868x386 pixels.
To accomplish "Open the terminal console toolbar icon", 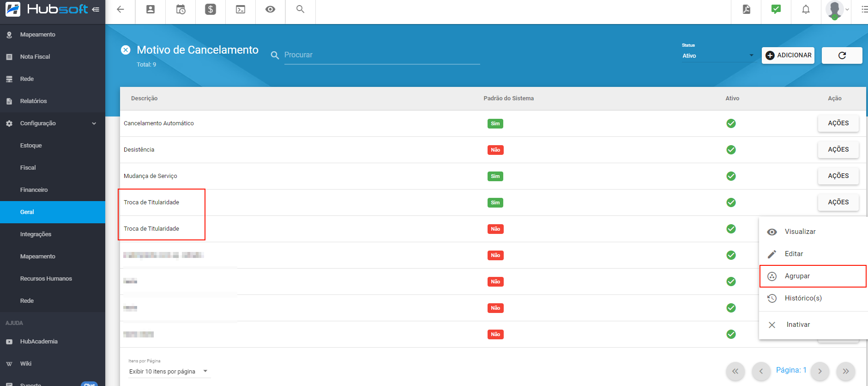I will (x=241, y=9).
